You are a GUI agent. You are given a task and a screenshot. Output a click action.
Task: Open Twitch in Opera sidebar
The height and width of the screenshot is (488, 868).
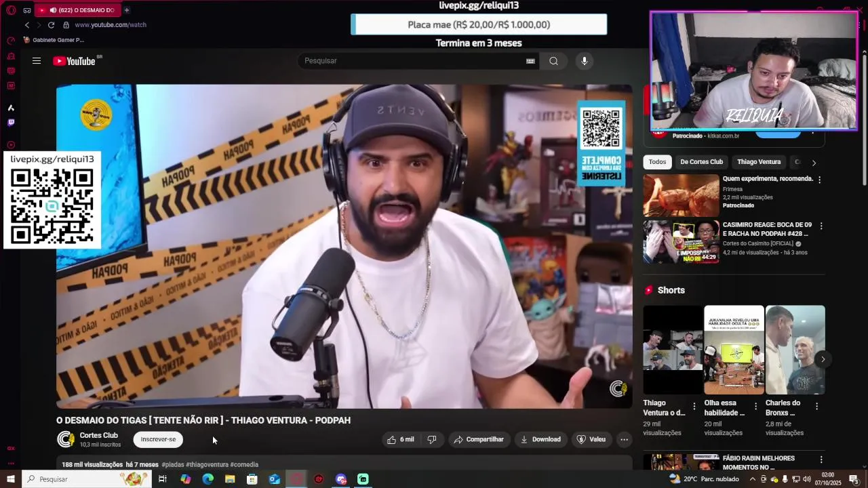point(11,123)
